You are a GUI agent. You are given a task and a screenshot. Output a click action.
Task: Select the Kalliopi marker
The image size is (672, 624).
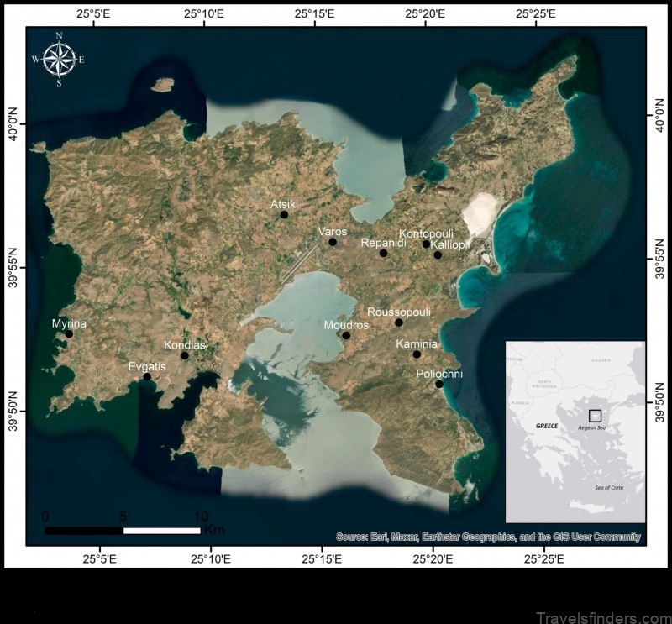(438, 254)
